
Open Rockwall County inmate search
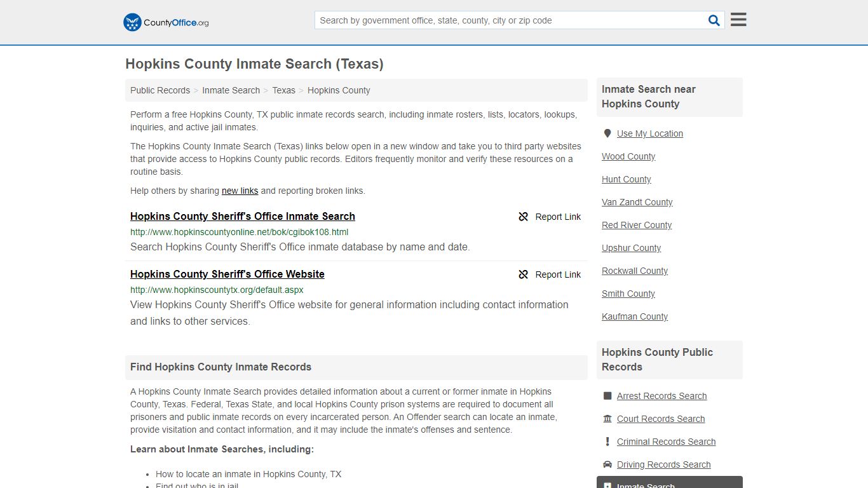coord(635,271)
